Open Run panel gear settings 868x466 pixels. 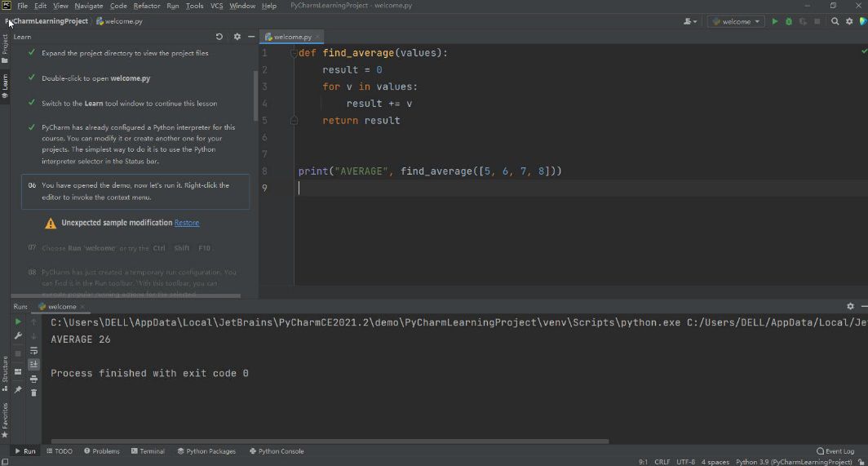tap(850, 306)
